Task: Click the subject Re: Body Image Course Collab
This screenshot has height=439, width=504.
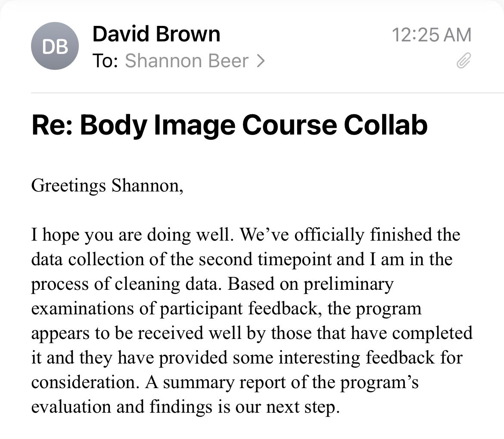Action: click(x=229, y=125)
